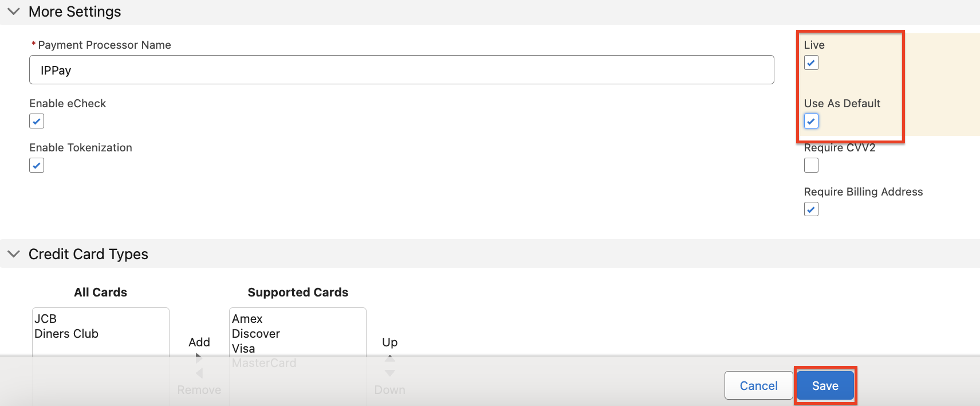The image size is (980, 406).
Task: Click the Up arrow icon
Action: [390, 358]
